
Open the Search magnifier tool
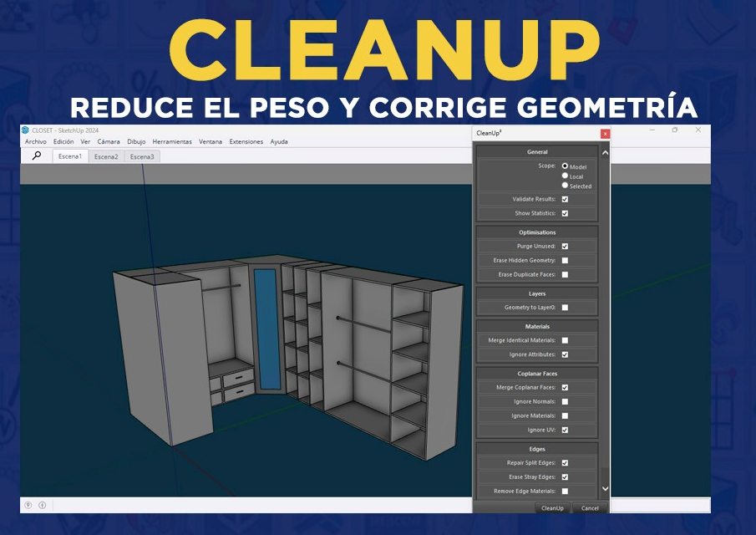coord(36,156)
